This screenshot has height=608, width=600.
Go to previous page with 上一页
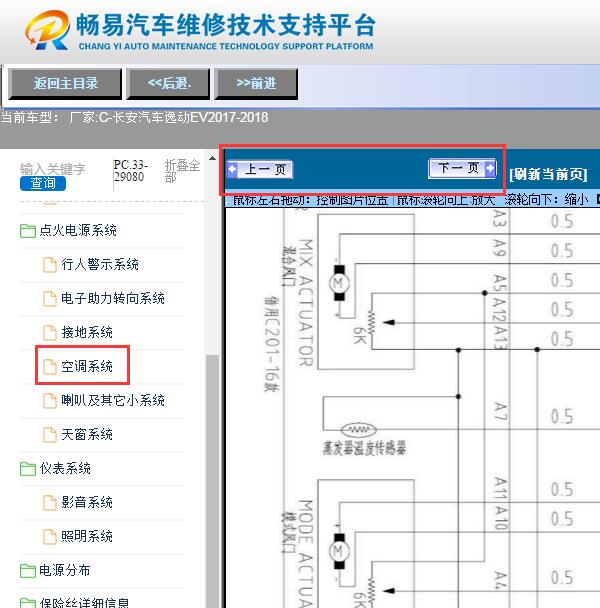tap(260, 169)
